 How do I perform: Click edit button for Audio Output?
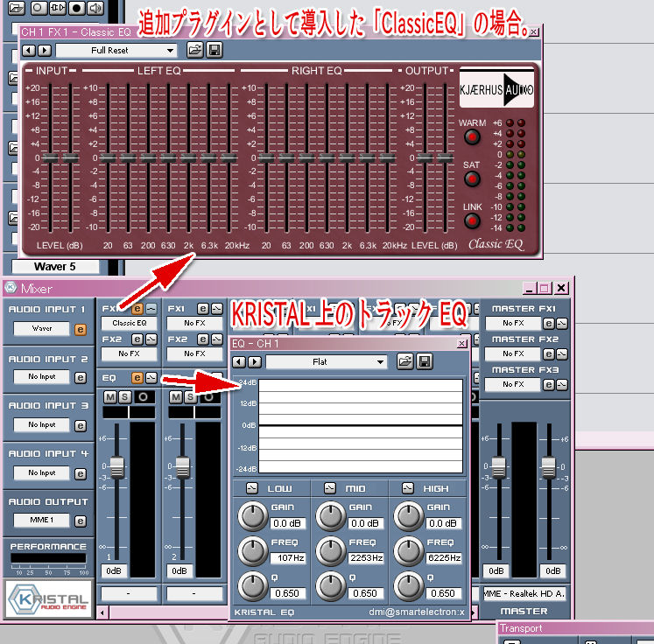click(x=80, y=521)
